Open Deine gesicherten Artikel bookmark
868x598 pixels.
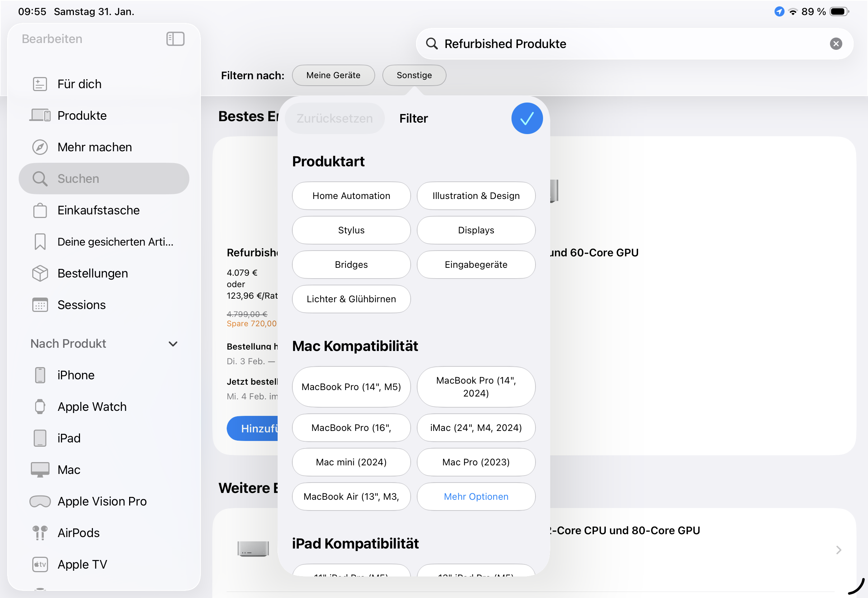click(x=40, y=242)
